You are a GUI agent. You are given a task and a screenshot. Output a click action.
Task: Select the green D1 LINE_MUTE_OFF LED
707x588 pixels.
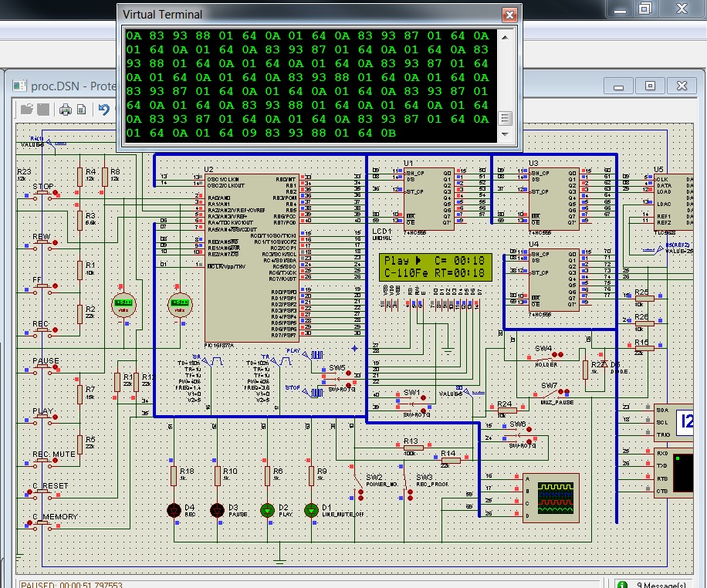(311, 510)
